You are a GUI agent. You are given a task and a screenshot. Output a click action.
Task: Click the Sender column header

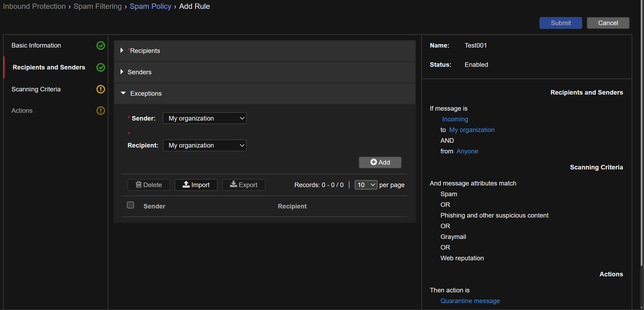pos(154,206)
